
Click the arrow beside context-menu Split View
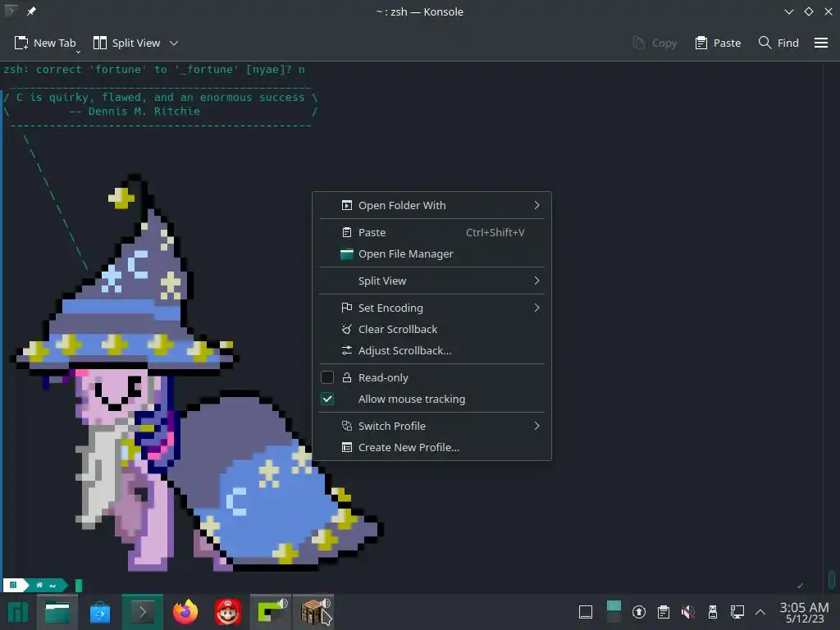536,281
